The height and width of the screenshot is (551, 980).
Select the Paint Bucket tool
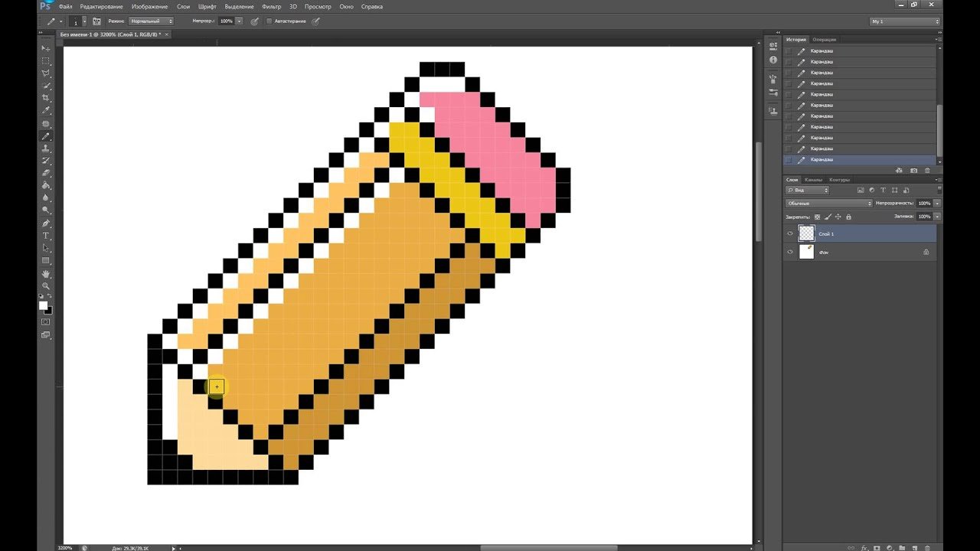tap(46, 185)
